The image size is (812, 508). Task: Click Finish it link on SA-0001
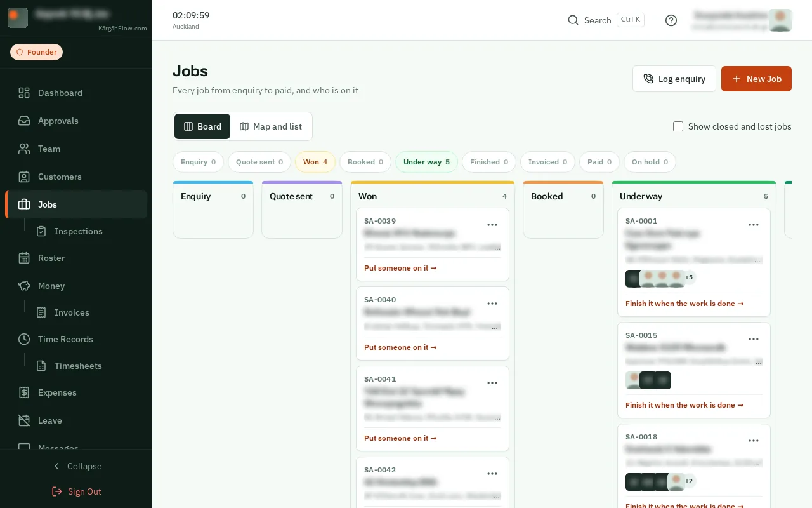click(684, 304)
